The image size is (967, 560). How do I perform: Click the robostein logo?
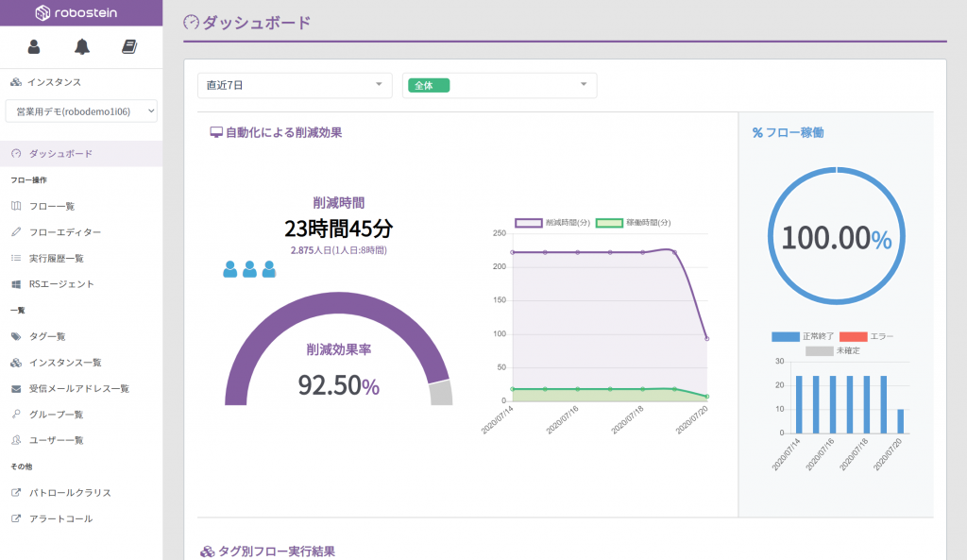(76, 12)
